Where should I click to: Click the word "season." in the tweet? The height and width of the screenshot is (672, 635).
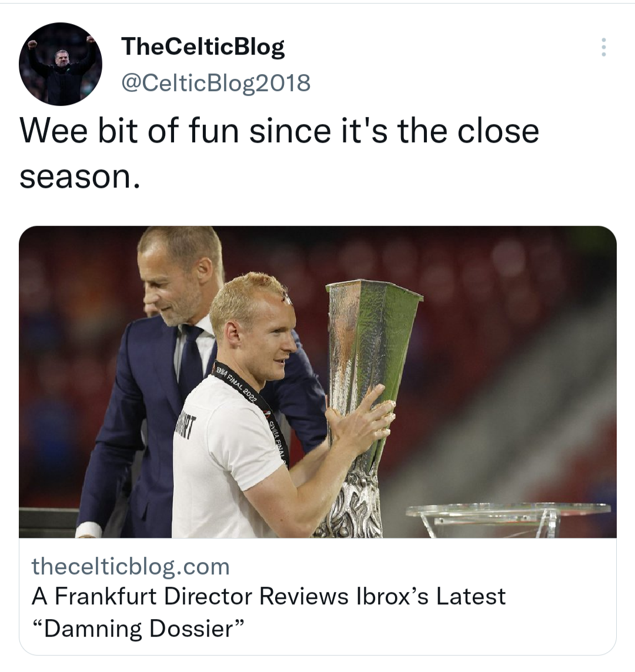(x=80, y=176)
